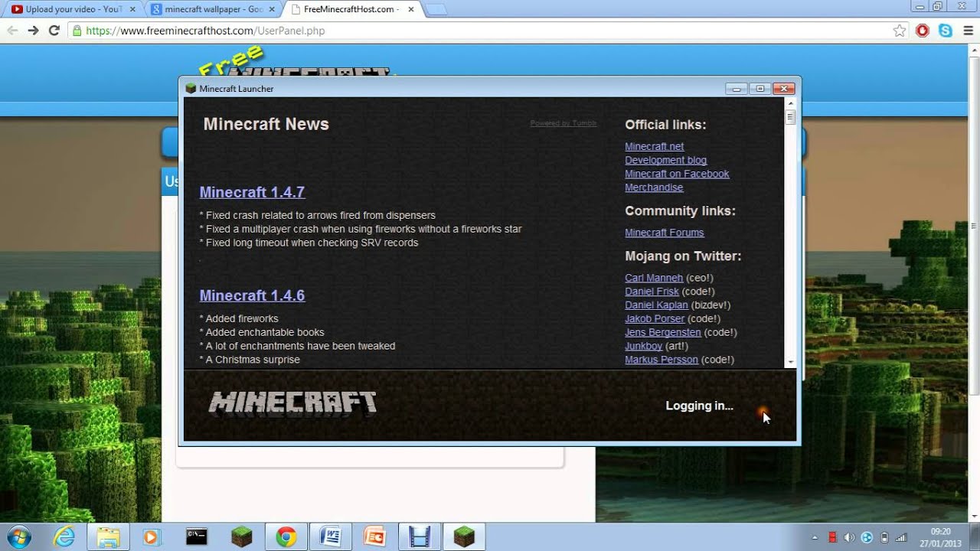The width and height of the screenshot is (980, 551).
Task: Open Jens Bergensten Twitter link
Action: tap(662, 332)
